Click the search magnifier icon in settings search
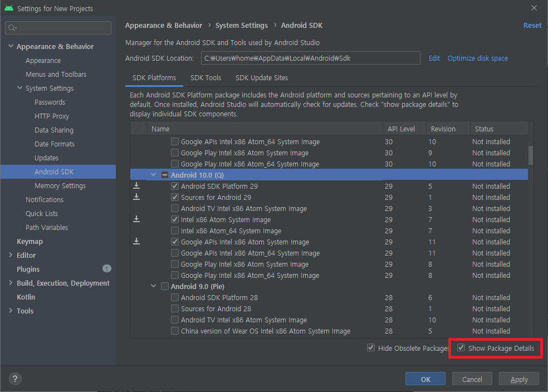548x392 pixels. 12,28
